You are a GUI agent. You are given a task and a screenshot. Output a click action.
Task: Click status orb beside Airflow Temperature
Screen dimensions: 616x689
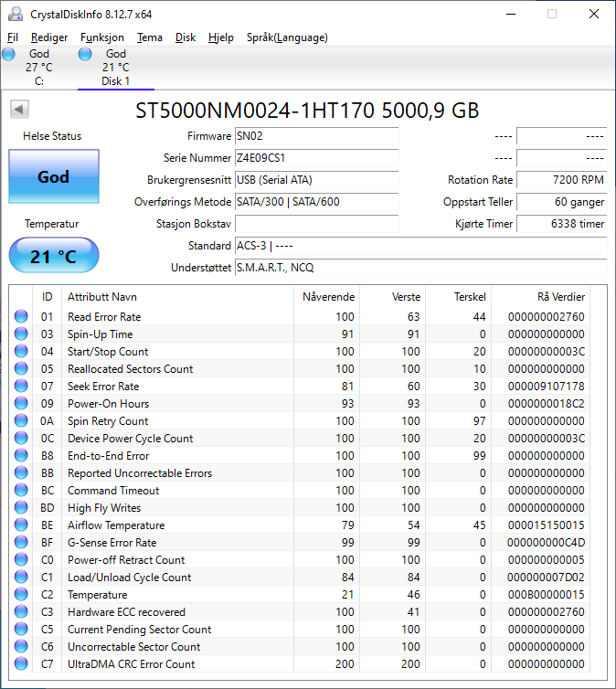tap(20, 525)
